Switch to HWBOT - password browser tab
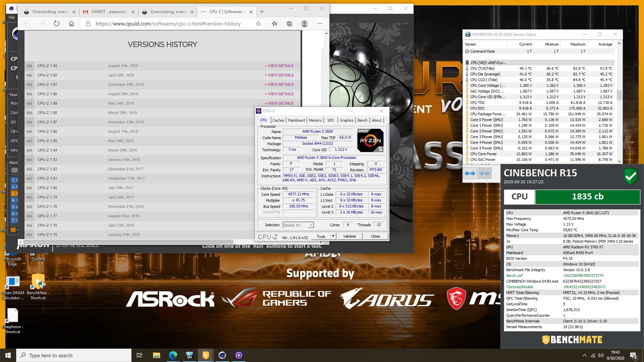 (108, 12)
